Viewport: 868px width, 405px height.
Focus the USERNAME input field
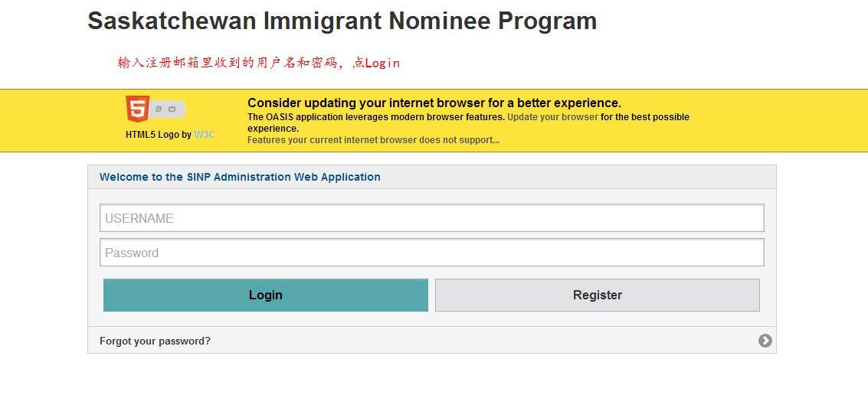pyautogui.click(x=431, y=218)
